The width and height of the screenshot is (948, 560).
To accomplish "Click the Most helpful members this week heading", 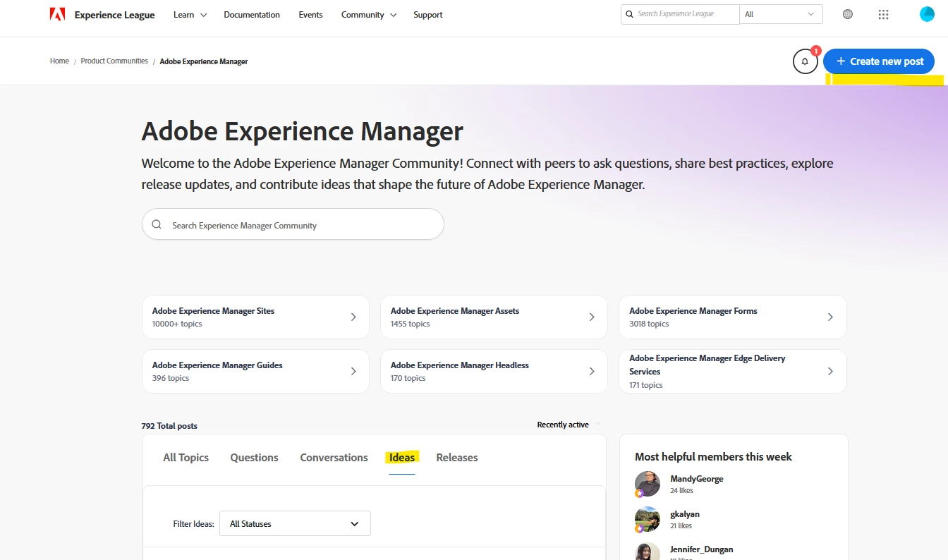I will click(713, 457).
